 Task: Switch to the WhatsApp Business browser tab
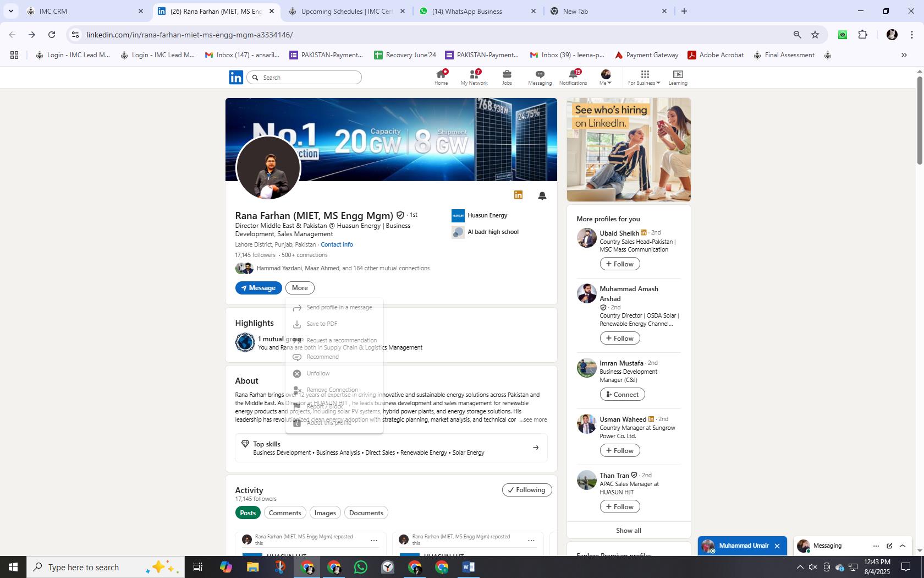pyautogui.click(x=477, y=11)
